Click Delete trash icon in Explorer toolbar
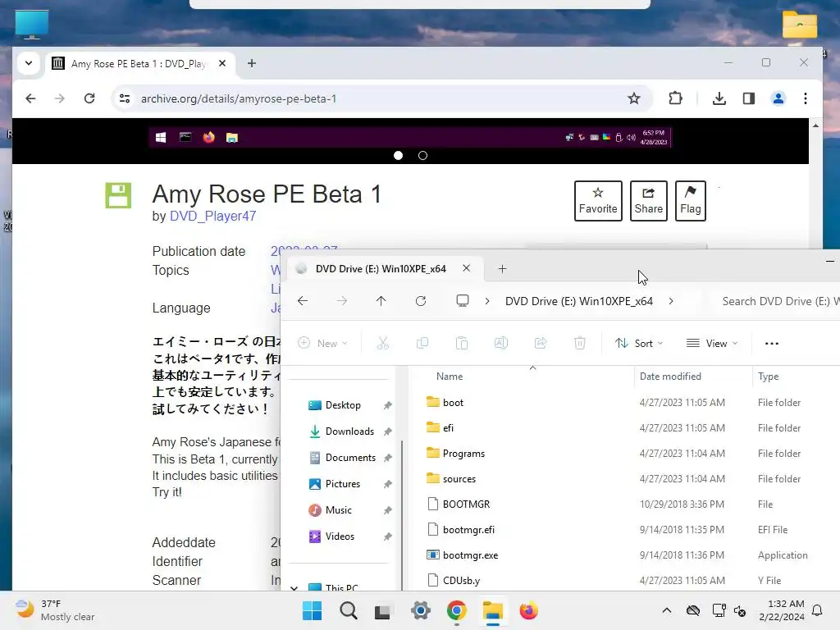The height and width of the screenshot is (630, 840). click(x=580, y=343)
